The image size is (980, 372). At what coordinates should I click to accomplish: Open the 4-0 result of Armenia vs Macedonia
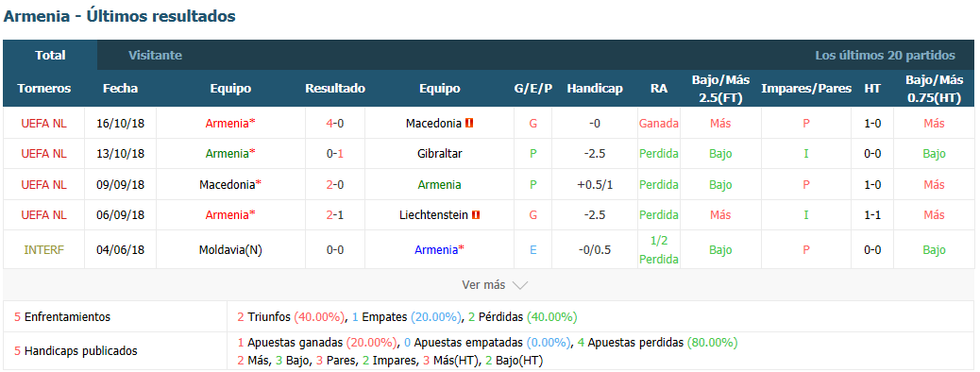335,123
